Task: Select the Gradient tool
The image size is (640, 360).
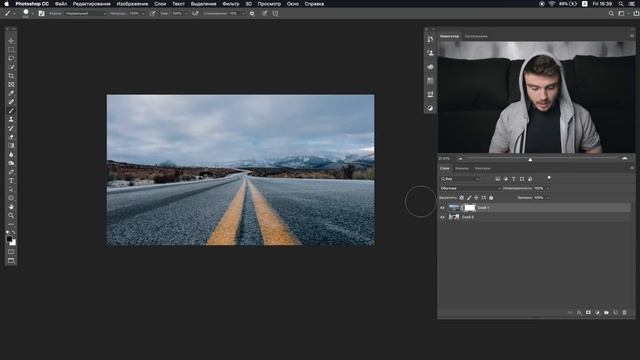Action: [11, 146]
